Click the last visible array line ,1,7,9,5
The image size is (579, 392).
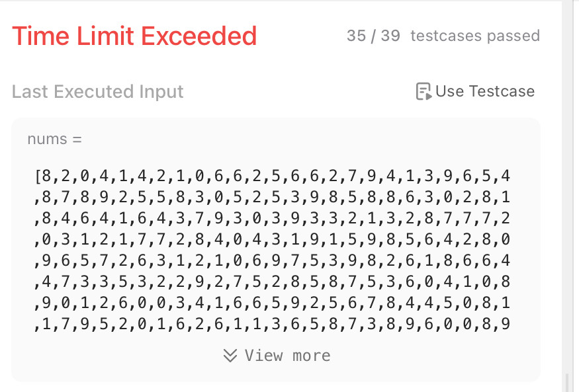[x=271, y=325]
